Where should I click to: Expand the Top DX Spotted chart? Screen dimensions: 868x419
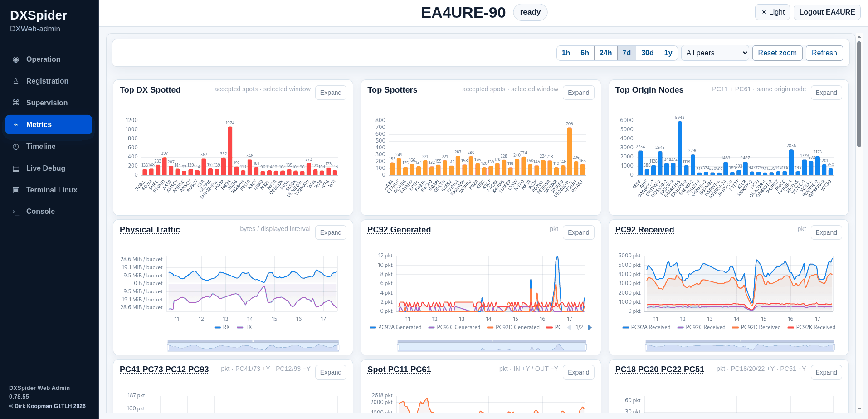click(x=331, y=93)
